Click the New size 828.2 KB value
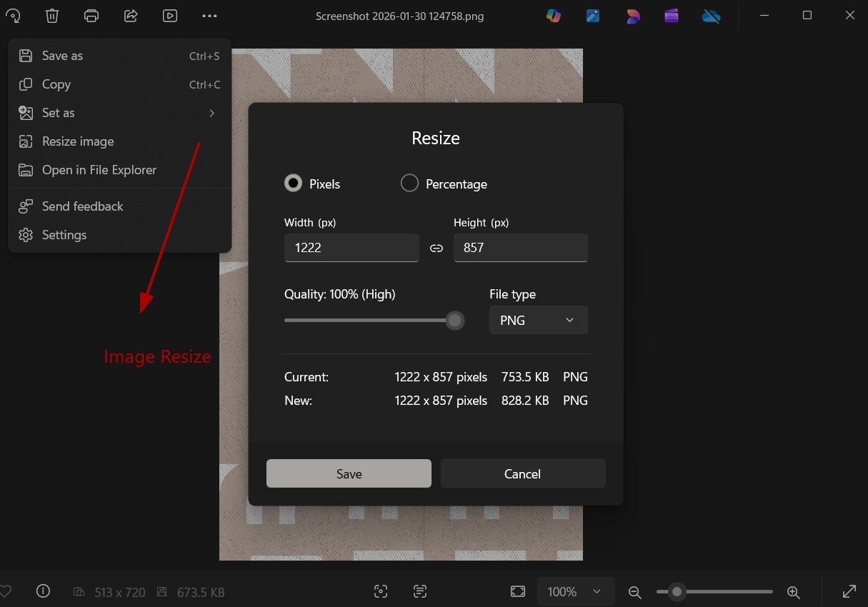The image size is (868, 607). click(525, 401)
